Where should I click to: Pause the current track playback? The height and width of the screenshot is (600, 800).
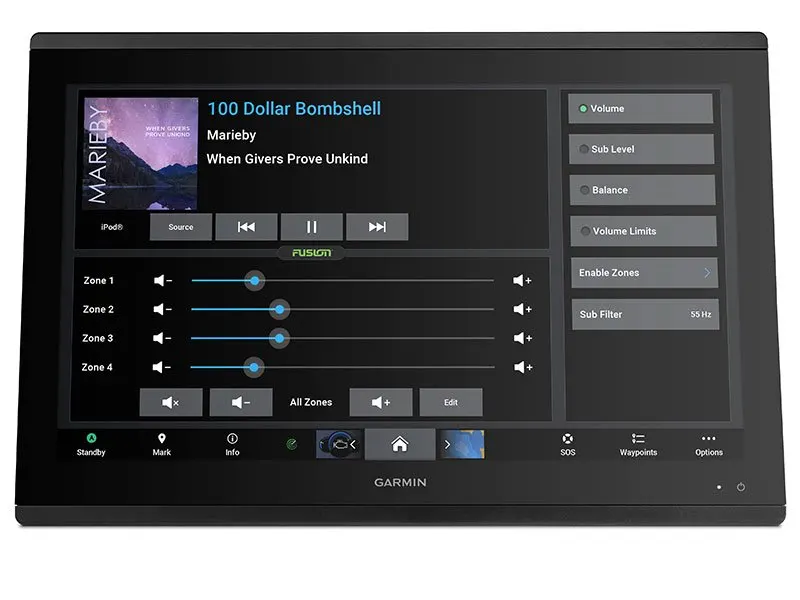click(311, 227)
